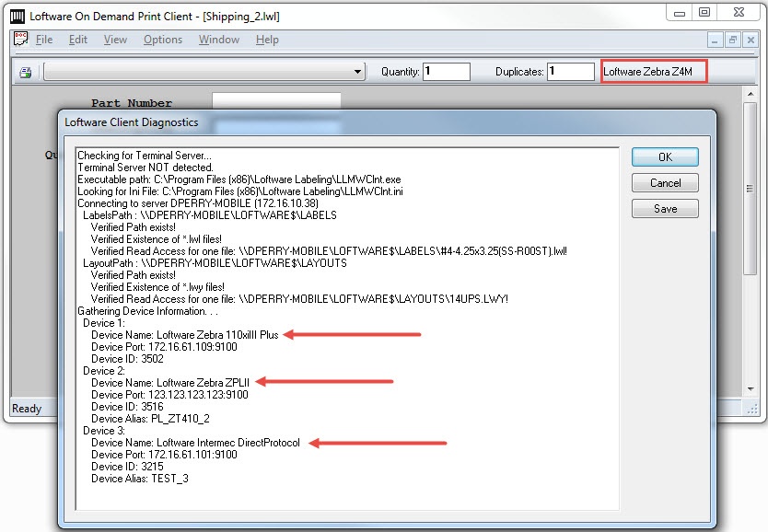Click the 'Device 2:' heading line
Viewport: 768px width, 532px height.
coord(104,371)
